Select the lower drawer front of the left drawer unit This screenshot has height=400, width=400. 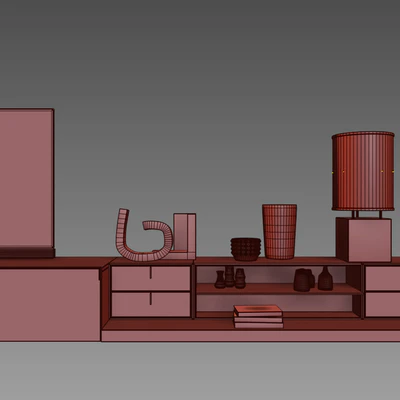151,304
